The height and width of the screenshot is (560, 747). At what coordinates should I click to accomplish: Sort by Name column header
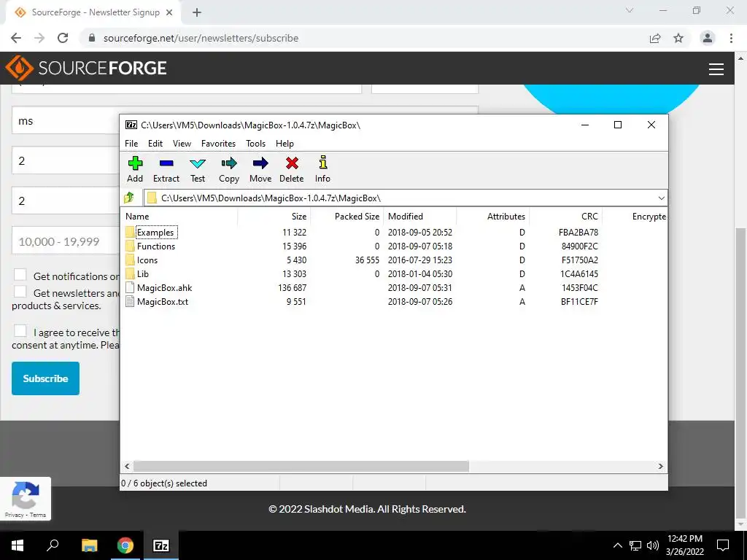(x=179, y=216)
